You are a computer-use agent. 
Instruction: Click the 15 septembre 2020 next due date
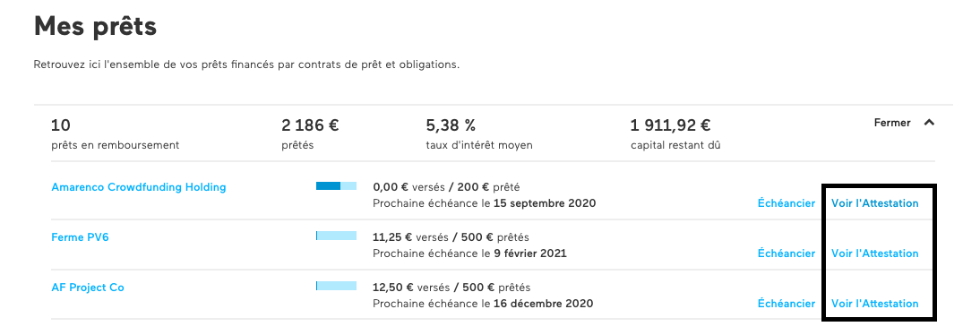pos(545,203)
